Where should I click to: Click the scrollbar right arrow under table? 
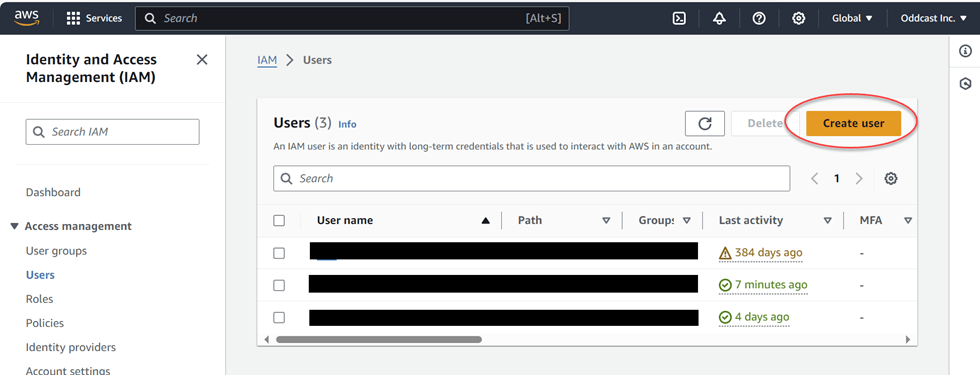[908, 339]
